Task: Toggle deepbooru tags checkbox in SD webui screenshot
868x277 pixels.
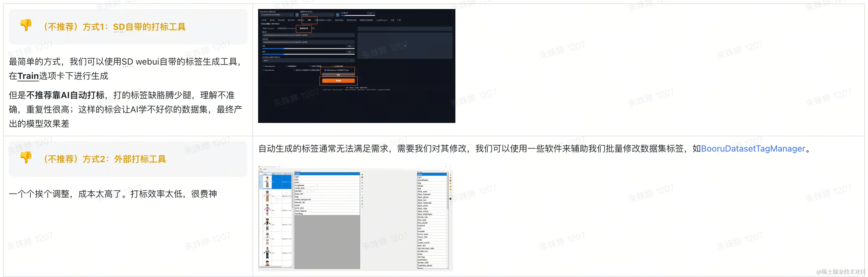Action: tap(325, 70)
